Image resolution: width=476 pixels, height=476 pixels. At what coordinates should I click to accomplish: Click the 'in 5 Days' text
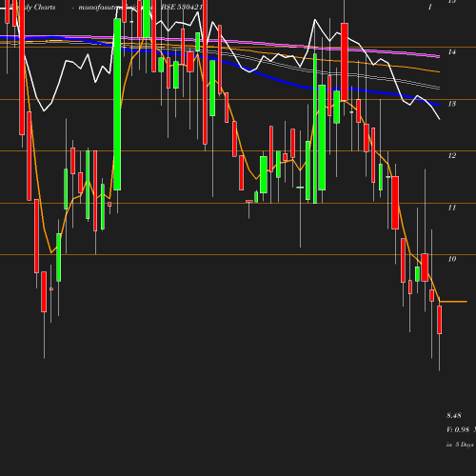tap(460, 445)
